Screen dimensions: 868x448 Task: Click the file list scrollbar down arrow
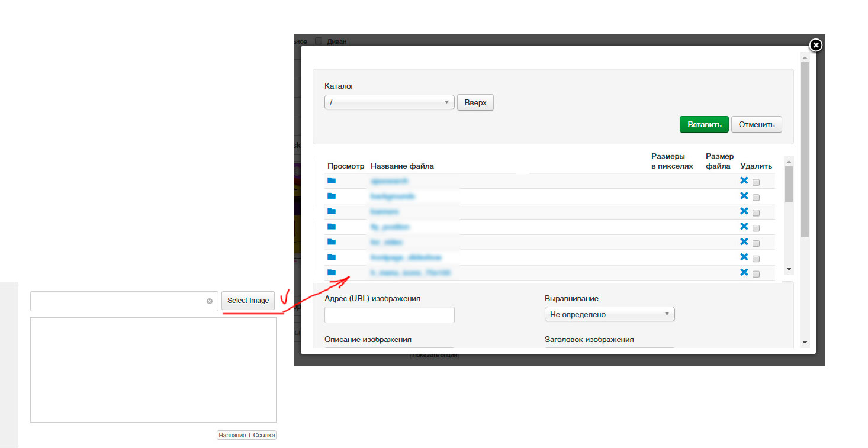(788, 269)
